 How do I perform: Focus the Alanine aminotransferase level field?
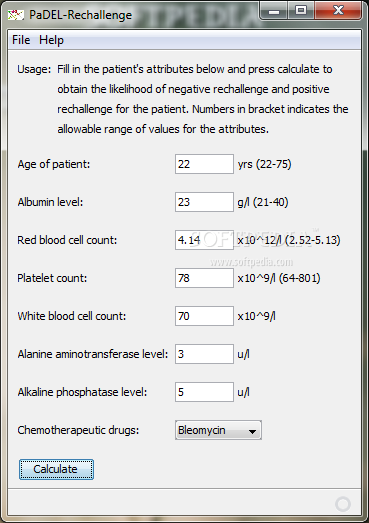coord(204,354)
